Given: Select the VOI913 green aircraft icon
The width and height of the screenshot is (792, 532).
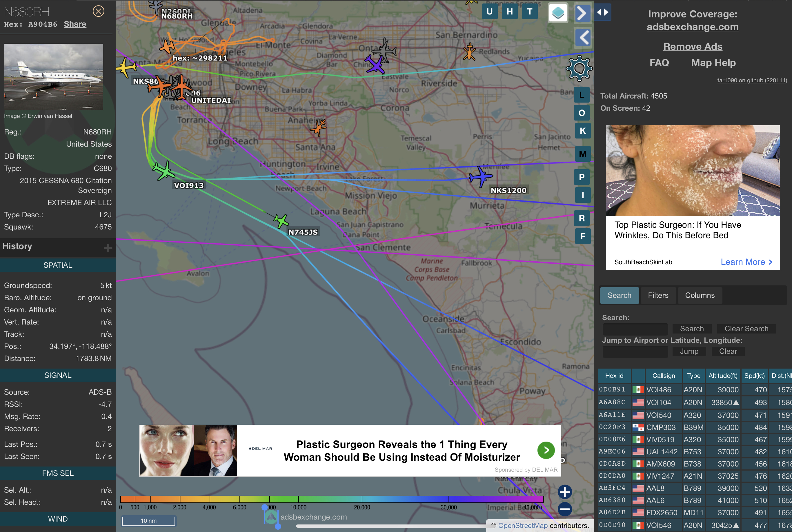Looking at the screenshot, I should click(164, 171).
